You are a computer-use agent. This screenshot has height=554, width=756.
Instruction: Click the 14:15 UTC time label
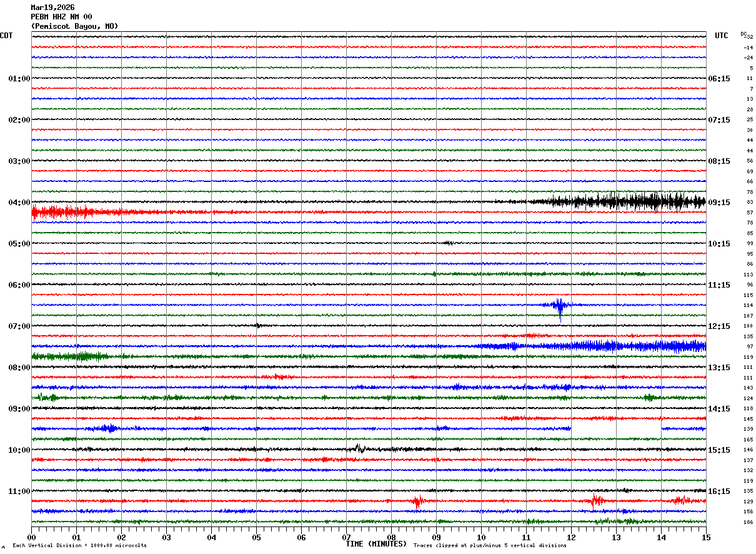click(x=719, y=409)
